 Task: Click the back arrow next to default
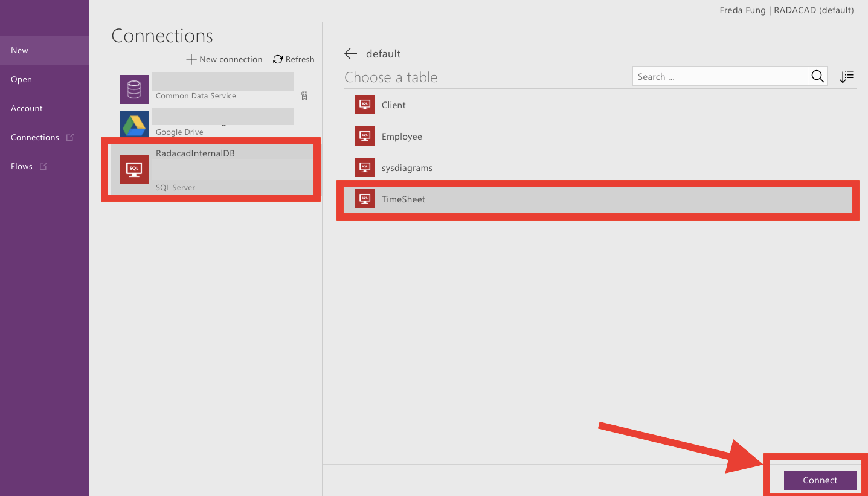pos(350,53)
